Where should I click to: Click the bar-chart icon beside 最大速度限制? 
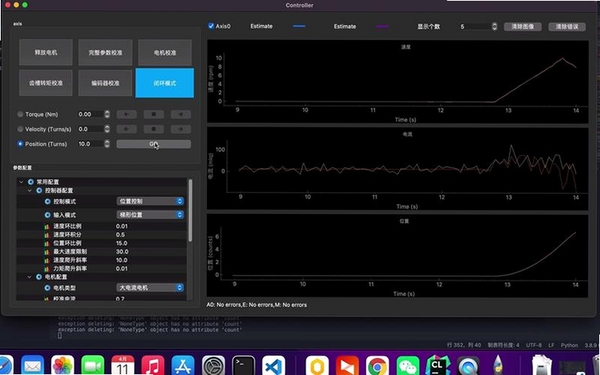pos(47,252)
